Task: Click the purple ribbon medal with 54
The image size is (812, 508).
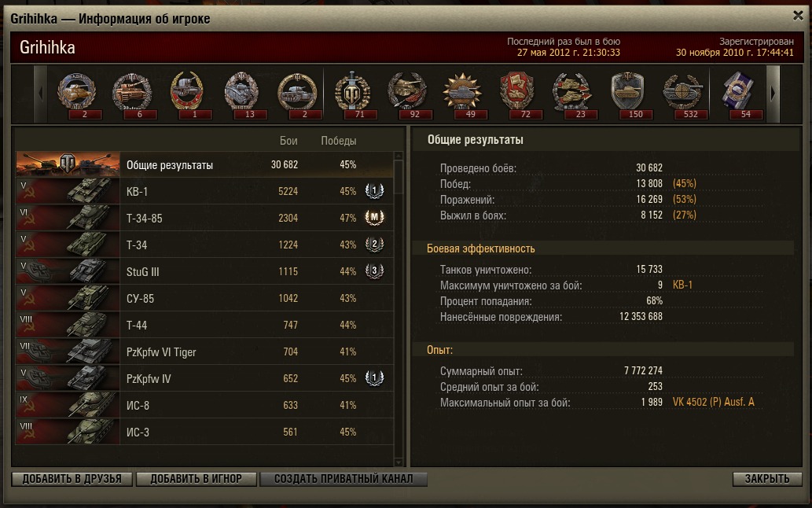Action: click(x=739, y=94)
